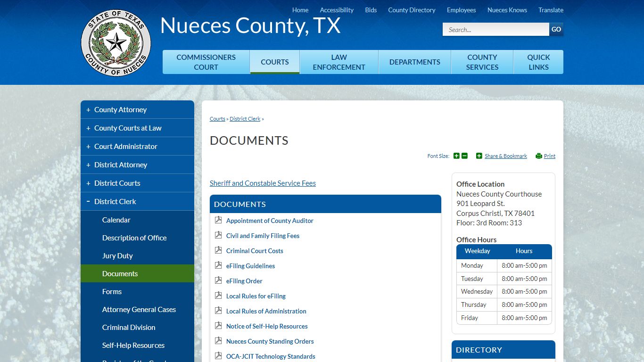Click PDF icon beside eFiling Guidelines
644x362 pixels.
pos(218,265)
